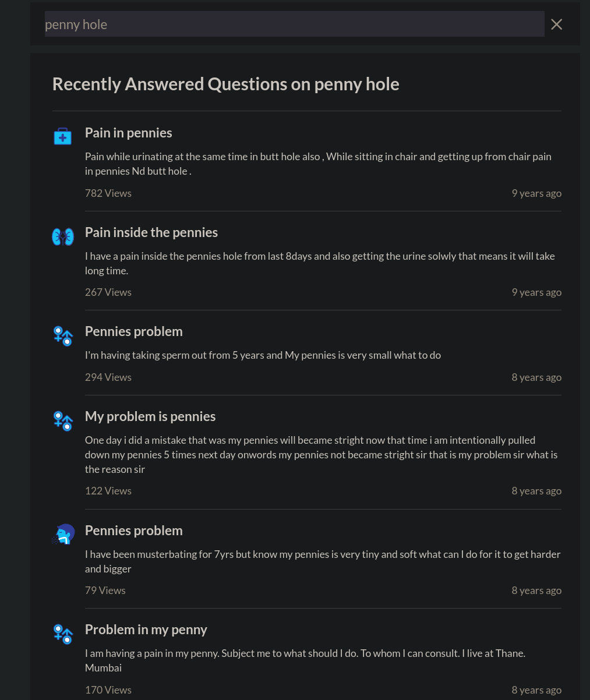The image size is (590, 700).
Task: Click the 782 Views count label
Action: click(x=108, y=193)
